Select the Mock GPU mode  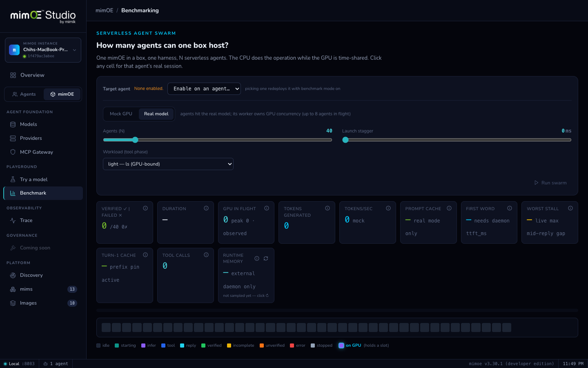click(x=121, y=114)
